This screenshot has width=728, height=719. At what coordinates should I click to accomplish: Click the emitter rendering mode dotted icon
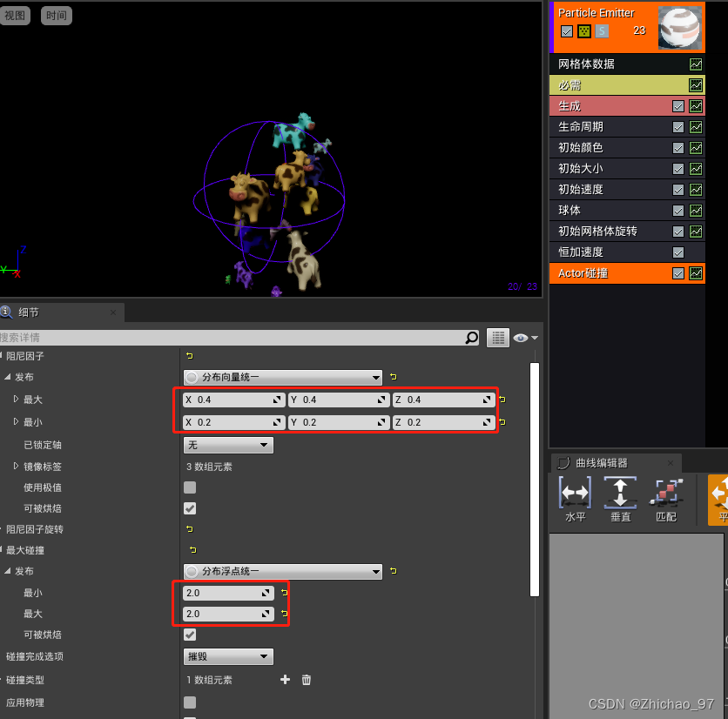click(x=584, y=31)
